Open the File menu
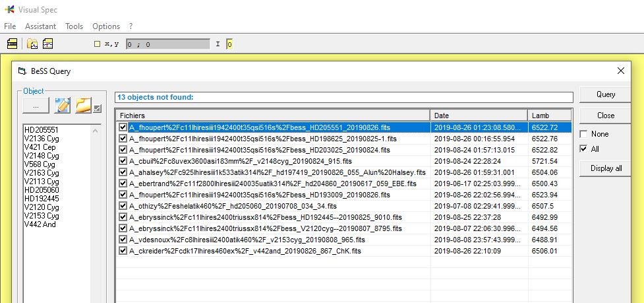 (10, 26)
